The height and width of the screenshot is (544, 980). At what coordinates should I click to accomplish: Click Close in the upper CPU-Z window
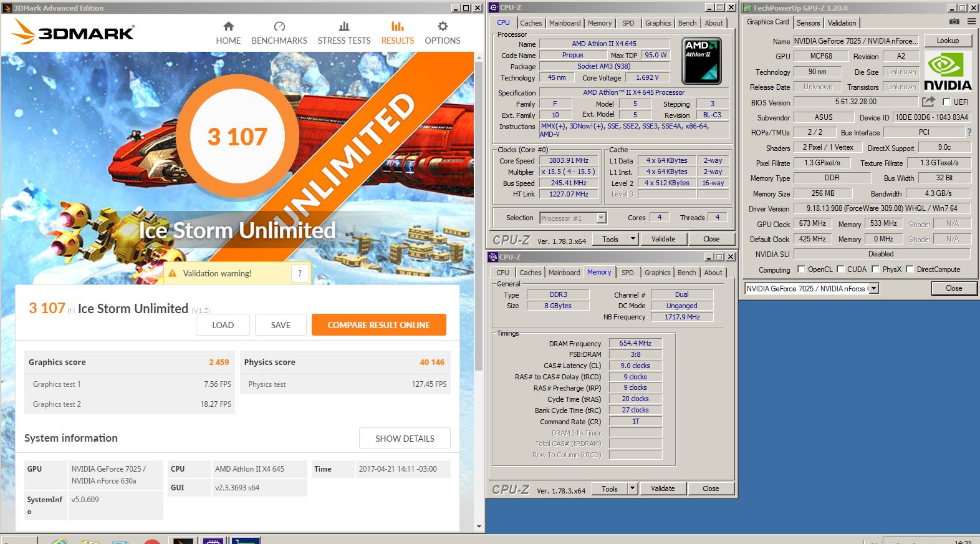point(711,239)
